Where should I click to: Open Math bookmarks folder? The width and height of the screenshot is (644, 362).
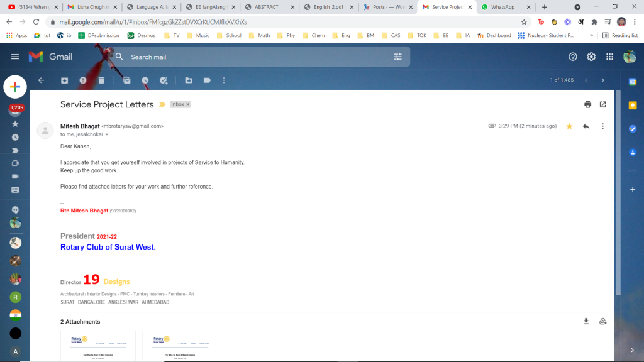coord(259,36)
